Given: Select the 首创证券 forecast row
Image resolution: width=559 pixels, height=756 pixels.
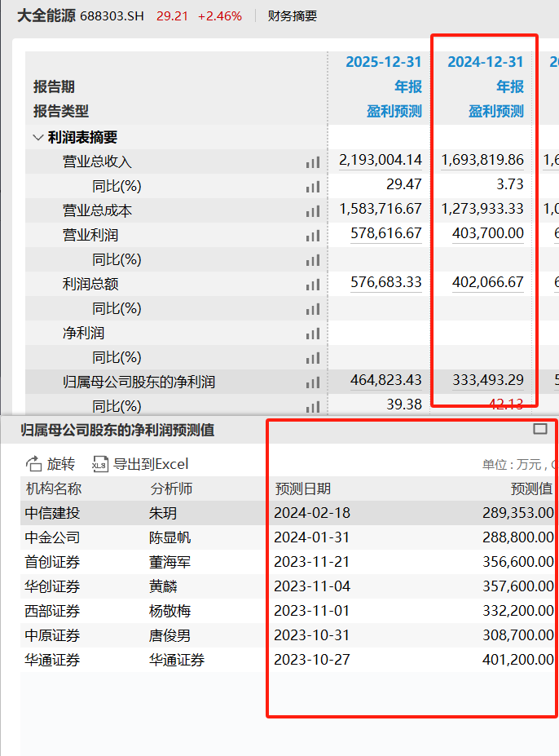Looking at the screenshot, I should click(288, 562).
